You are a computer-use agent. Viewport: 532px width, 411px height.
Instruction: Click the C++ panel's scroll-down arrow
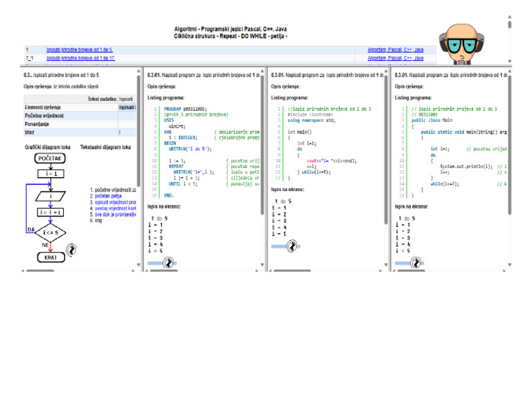click(x=386, y=264)
